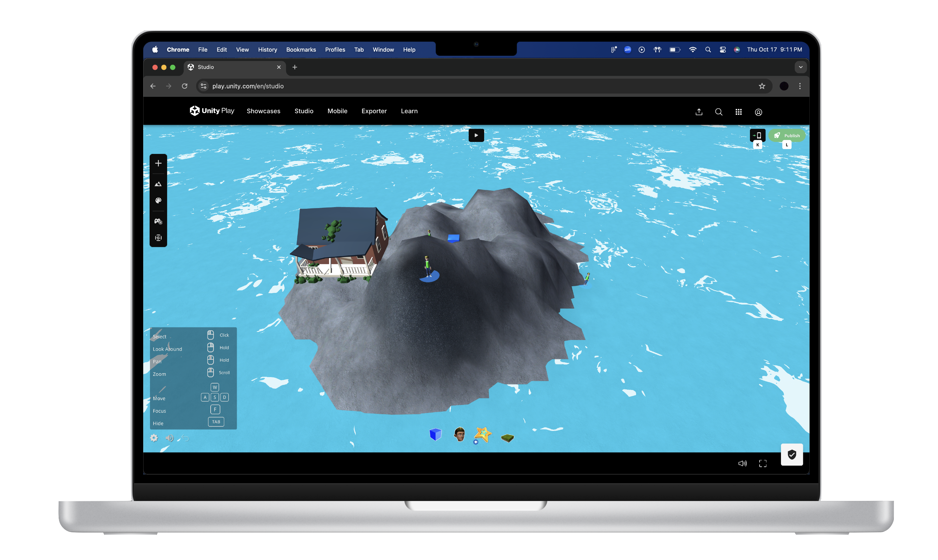Select the gold star asset
Screen dimensions: 938x560
483,435
